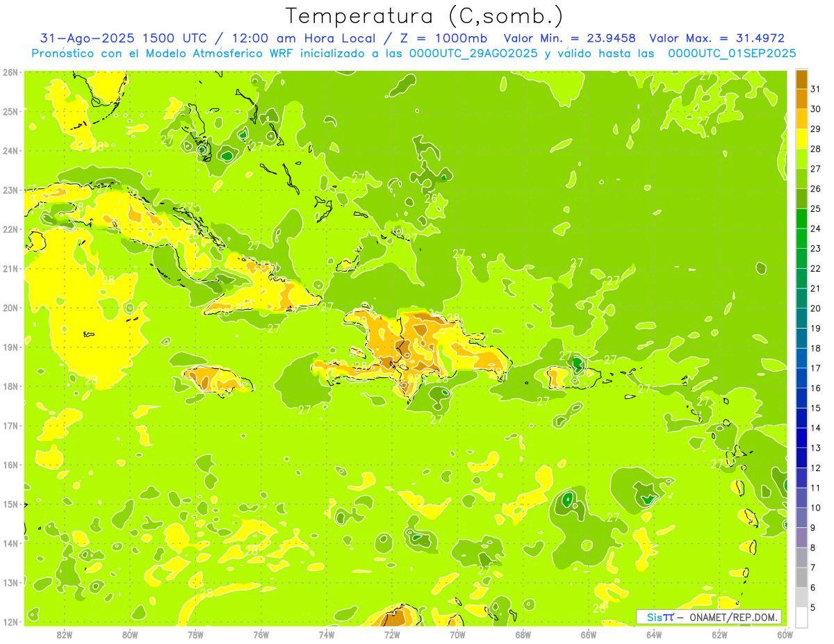Screen dimensions: 834x644
Task: Click the 18 value on the color scale
Action: pos(816,348)
